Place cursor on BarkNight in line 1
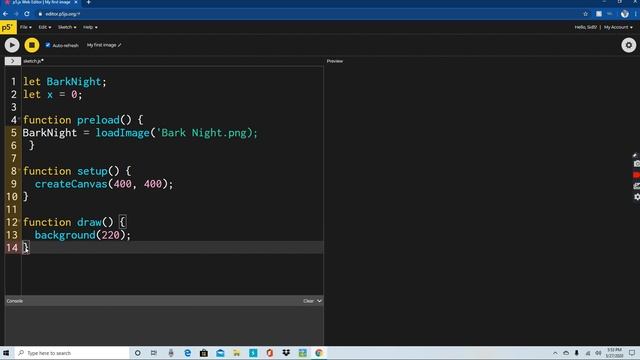Image resolution: width=640 pixels, height=360 pixels. [x=73, y=82]
